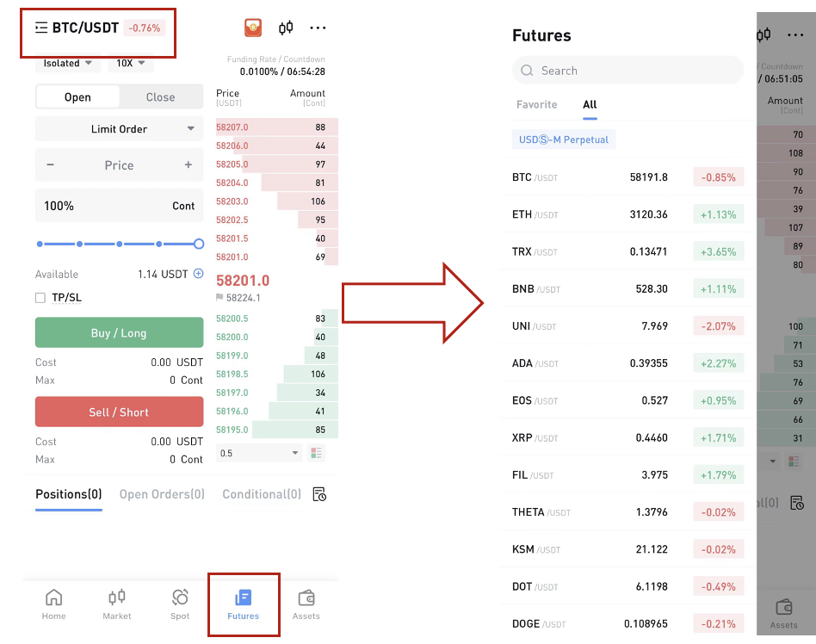Open the three-dot more menu in left panel
The height and width of the screenshot is (644, 816).
(x=318, y=28)
